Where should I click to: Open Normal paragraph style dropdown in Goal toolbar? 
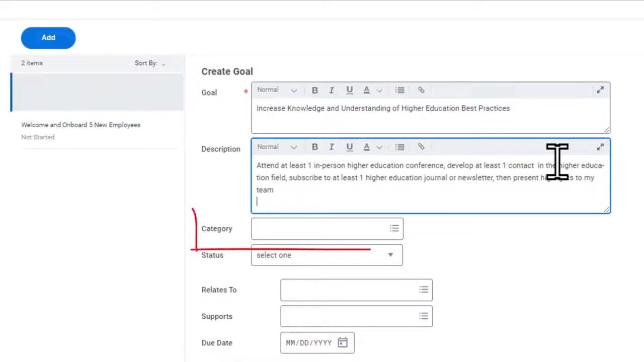277,90
